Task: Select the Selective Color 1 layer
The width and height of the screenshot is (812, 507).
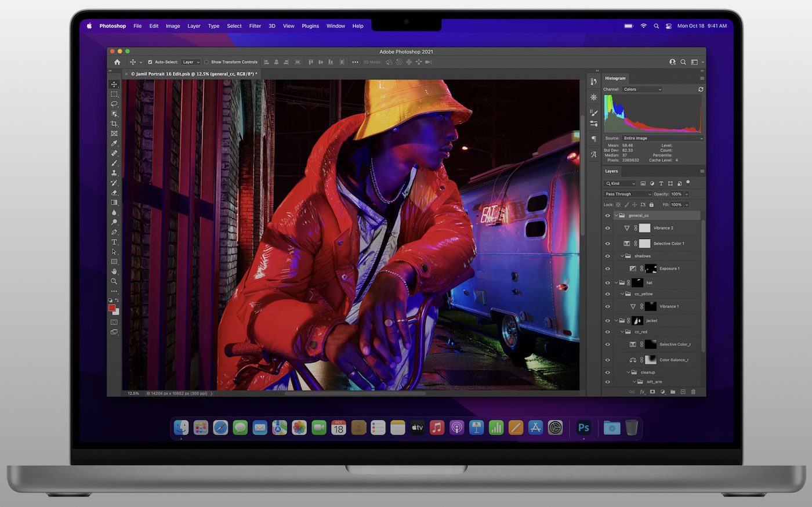Action: [669, 244]
